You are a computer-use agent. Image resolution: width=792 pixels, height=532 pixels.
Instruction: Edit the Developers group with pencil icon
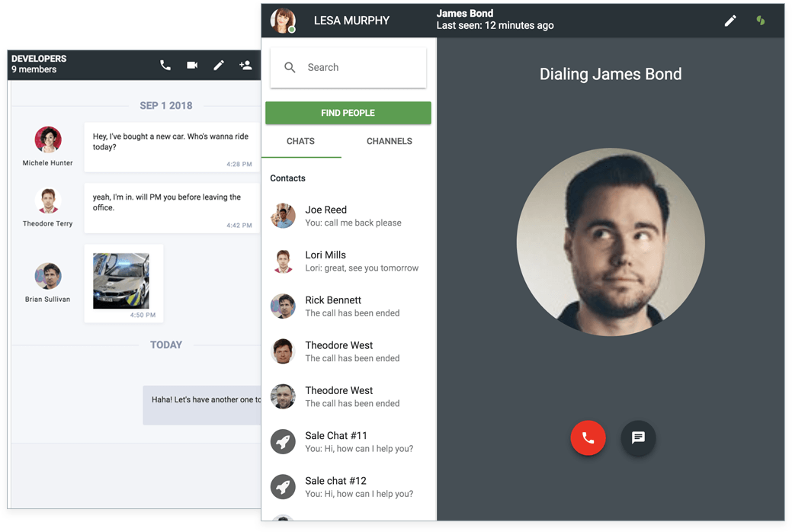[219, 66]
